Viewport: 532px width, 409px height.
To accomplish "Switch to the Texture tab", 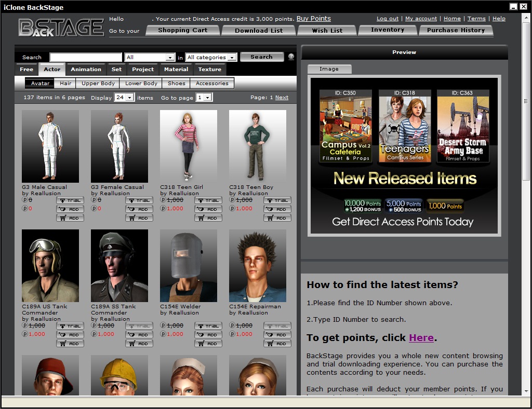I will tap(210, 69).
